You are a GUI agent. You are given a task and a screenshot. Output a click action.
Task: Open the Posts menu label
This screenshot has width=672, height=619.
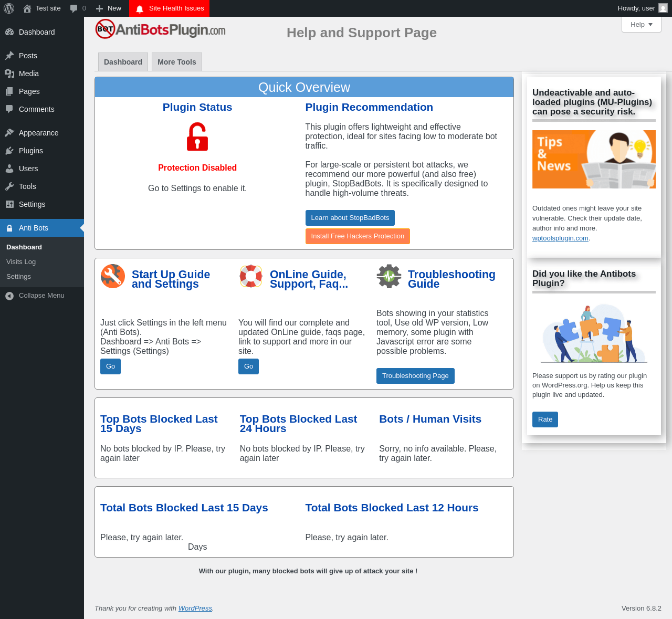coord(28,56)
